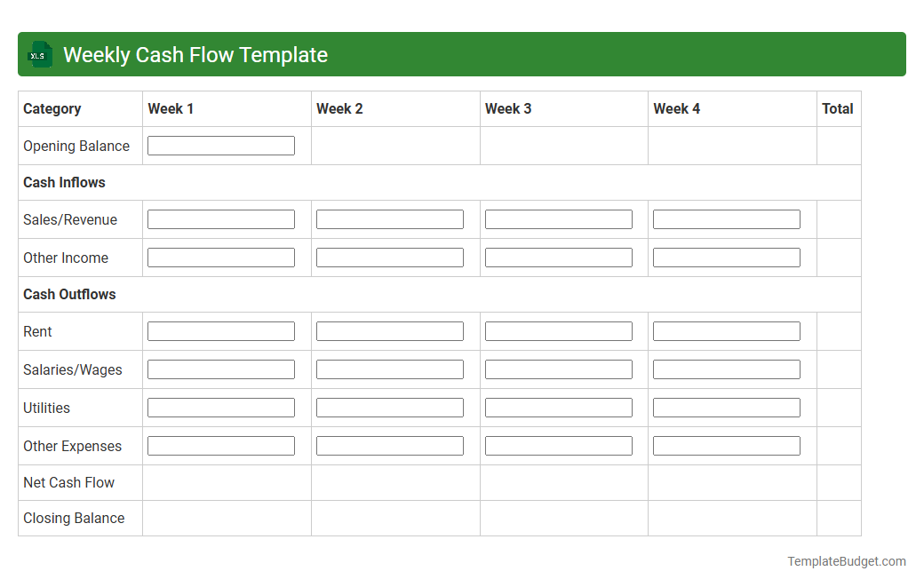
Task: Click the Total column header
Action: tap(838, 108)
